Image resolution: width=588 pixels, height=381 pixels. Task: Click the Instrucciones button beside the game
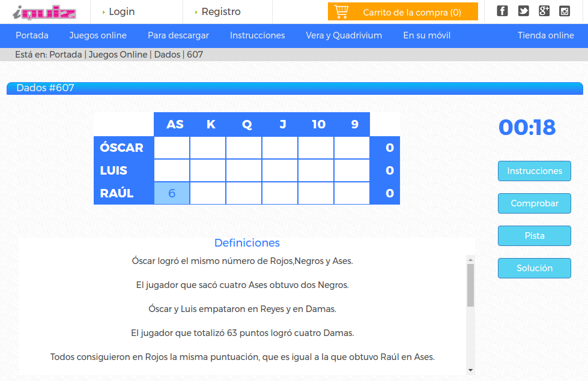535,171
